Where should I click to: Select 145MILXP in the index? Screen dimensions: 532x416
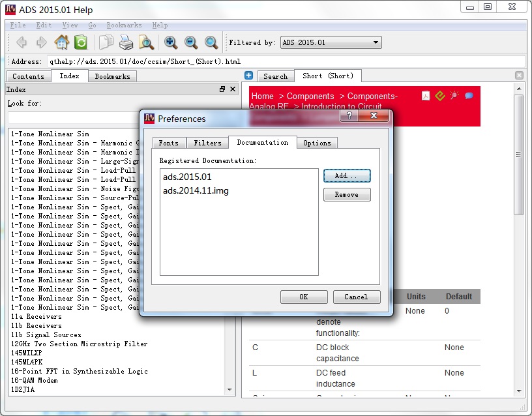point(27,353)
